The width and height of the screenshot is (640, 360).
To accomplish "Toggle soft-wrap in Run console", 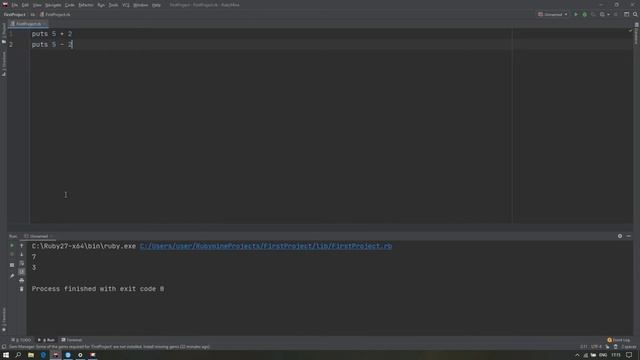I will click(x=22, y=263).
